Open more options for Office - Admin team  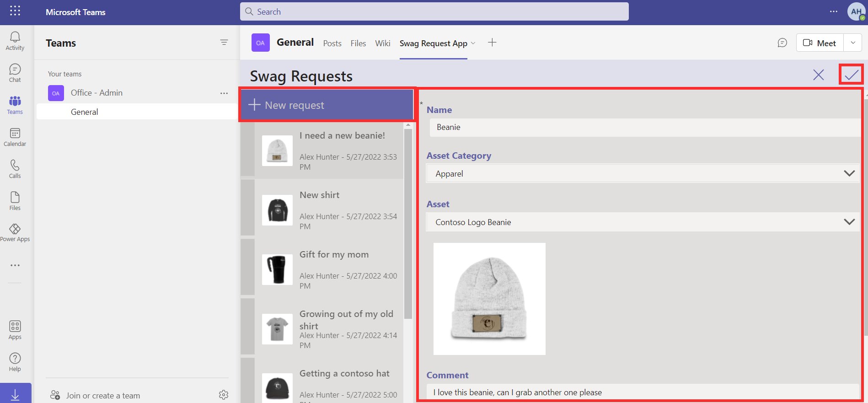224,93
